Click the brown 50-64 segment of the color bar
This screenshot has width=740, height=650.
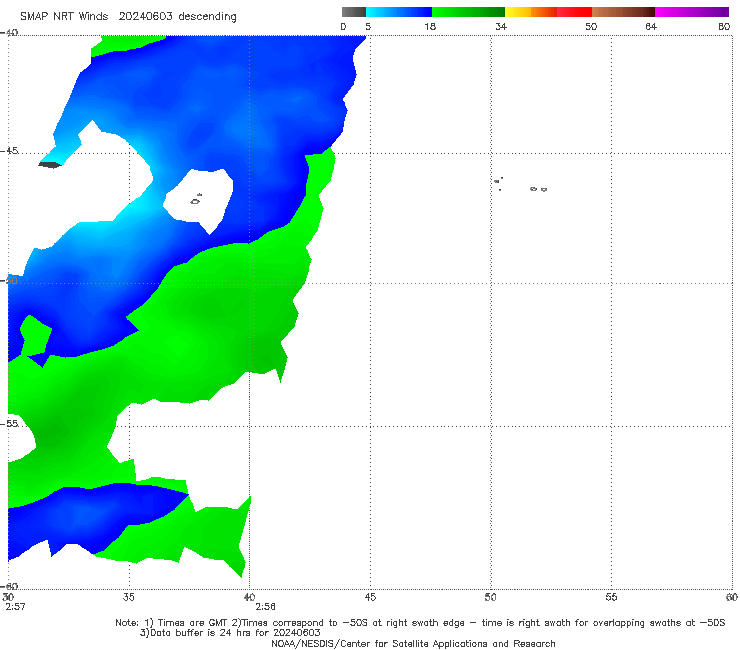pos(623,12)
